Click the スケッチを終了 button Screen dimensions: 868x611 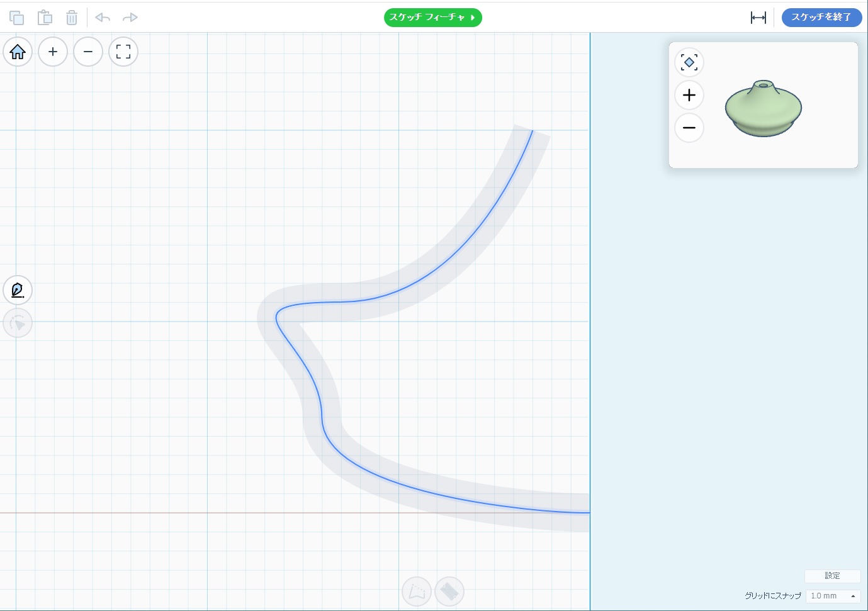click(821, 18)
